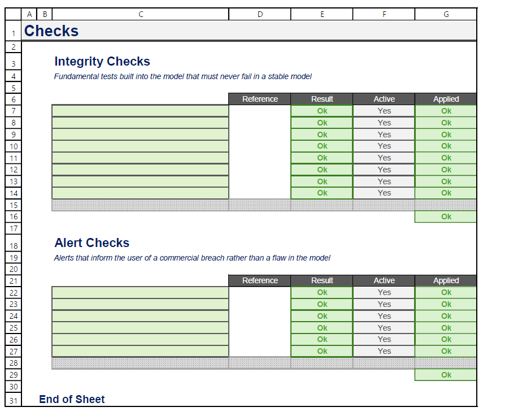
Task: Select the Ok summary cell below Alert Checks
Action: pyautogui.click(x=446, y=375)
